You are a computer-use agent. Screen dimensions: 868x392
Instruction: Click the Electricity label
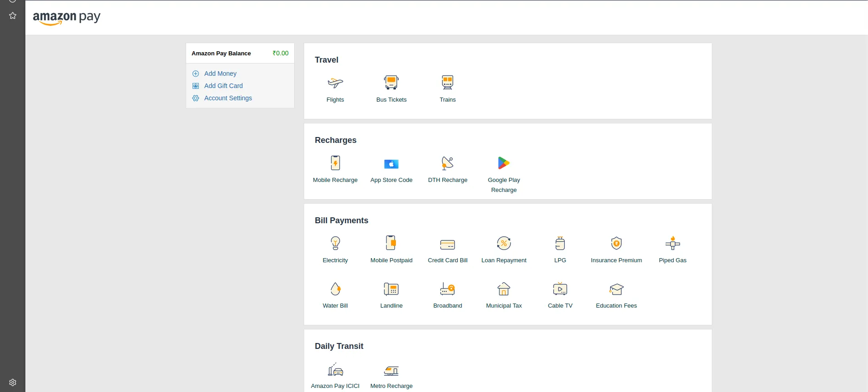335,260
